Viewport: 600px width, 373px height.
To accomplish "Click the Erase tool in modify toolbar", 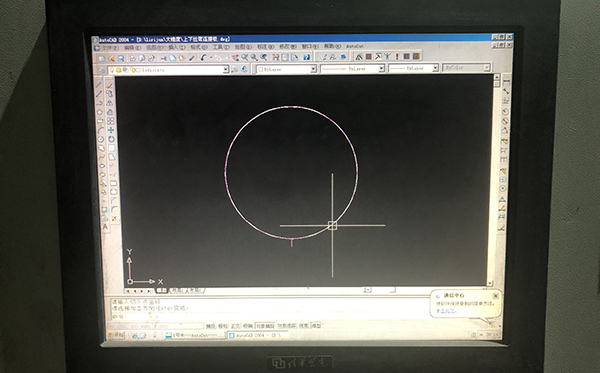I will pyautogui.click(x=110, y=85).
